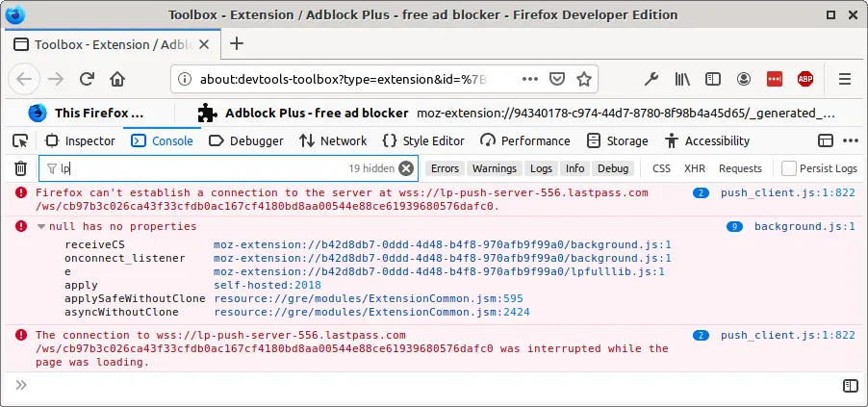Pick an element from the page
The image size is (868, 407).
click(20, 140)
